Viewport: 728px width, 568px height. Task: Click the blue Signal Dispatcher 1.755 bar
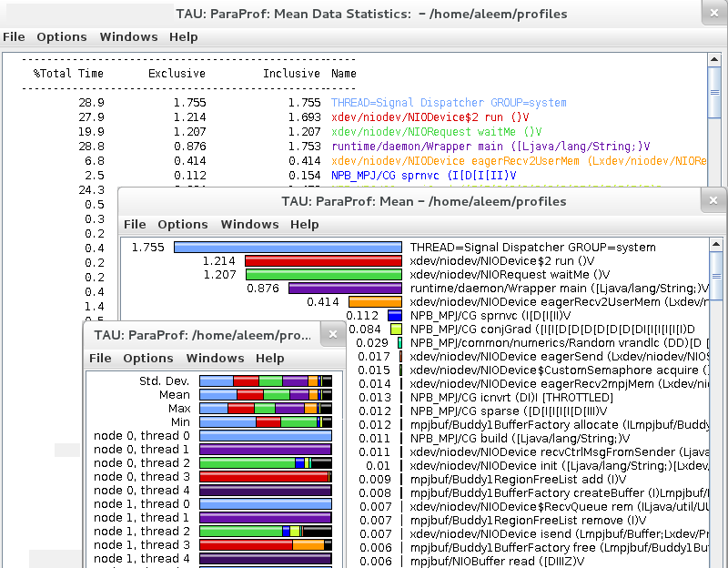[288, 247]
